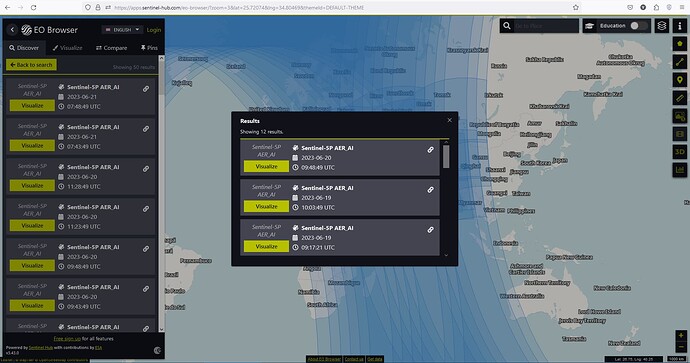Open the 3D view tool
This screenshot has height=363, width=690.
(x=680, y=152)
